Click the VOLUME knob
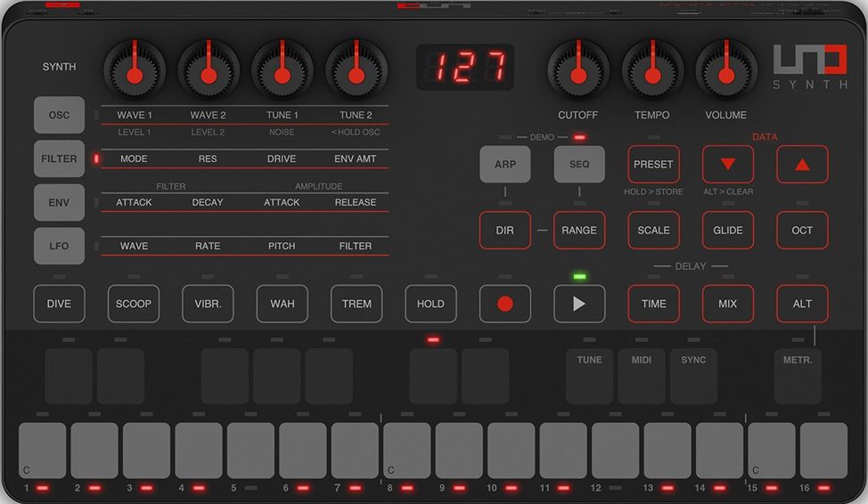Screen dimensions: 868x504 (x=726, y=71)
